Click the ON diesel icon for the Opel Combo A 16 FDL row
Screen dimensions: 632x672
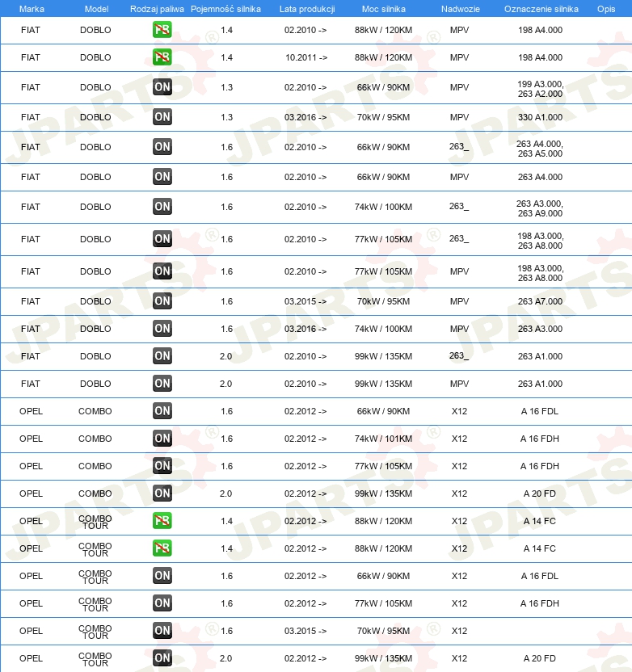[x=162, y=411]
